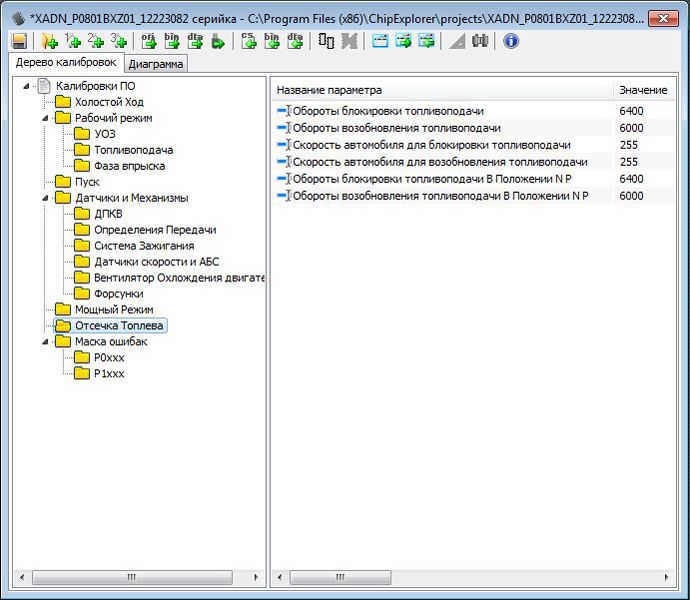Click the new folder with plus icon

pos(48,41)
